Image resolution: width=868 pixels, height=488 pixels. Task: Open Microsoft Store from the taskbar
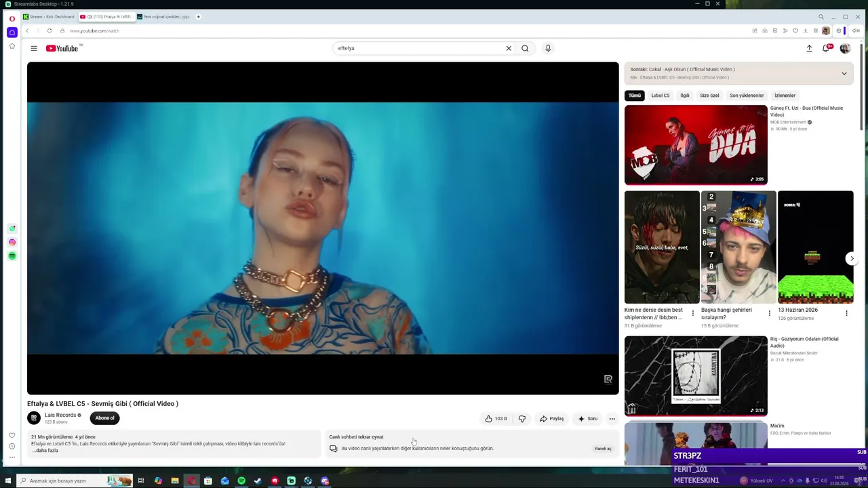[x=208, y=481]
